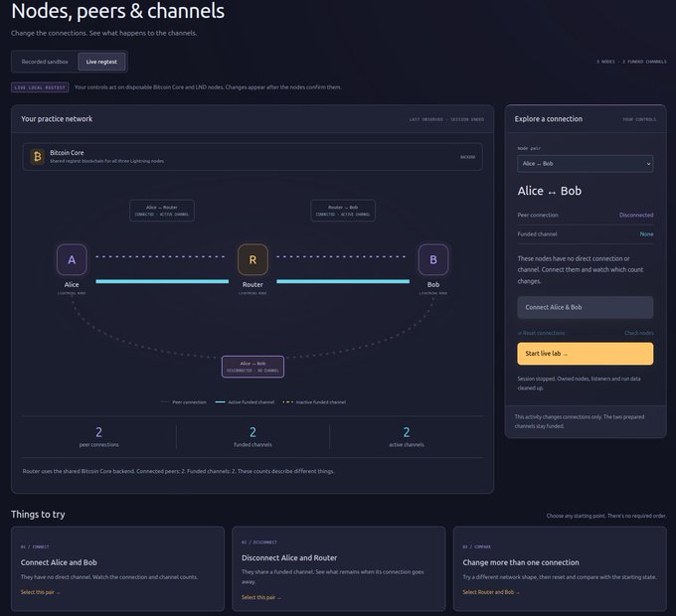676x616 pixels.
Task: Select the Live regtest tab
Action: coord(101,62)
